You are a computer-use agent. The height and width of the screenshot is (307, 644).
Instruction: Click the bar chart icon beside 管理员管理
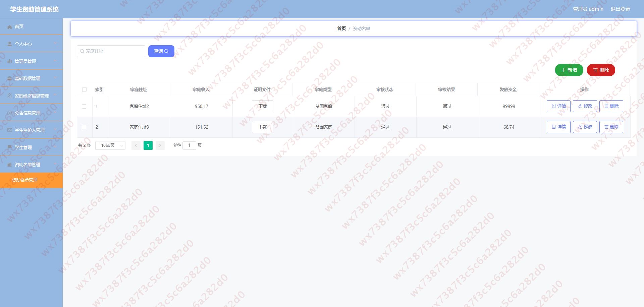(10, 61)
